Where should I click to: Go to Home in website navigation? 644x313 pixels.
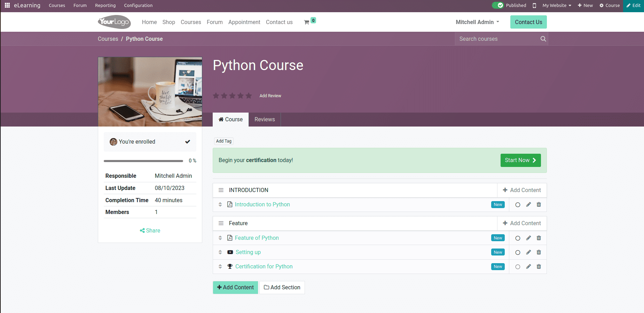click(x=149, y=22)
